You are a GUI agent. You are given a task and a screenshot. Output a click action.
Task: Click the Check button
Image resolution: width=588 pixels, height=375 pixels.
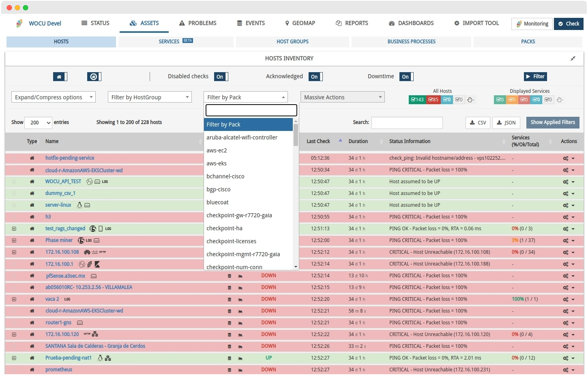point(569,24)
